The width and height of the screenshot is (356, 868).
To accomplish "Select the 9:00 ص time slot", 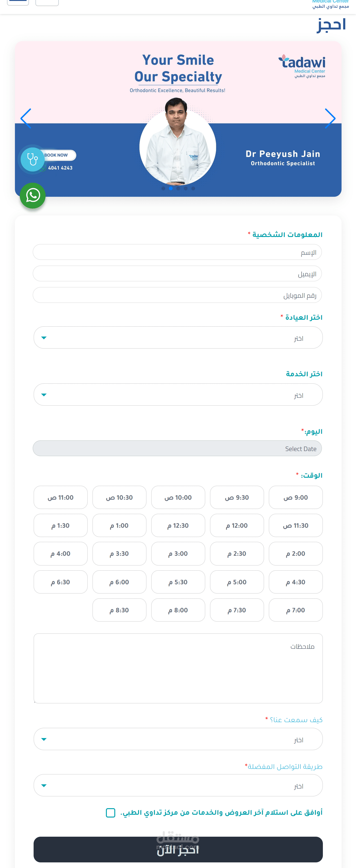I will click(x=295, y=497).
